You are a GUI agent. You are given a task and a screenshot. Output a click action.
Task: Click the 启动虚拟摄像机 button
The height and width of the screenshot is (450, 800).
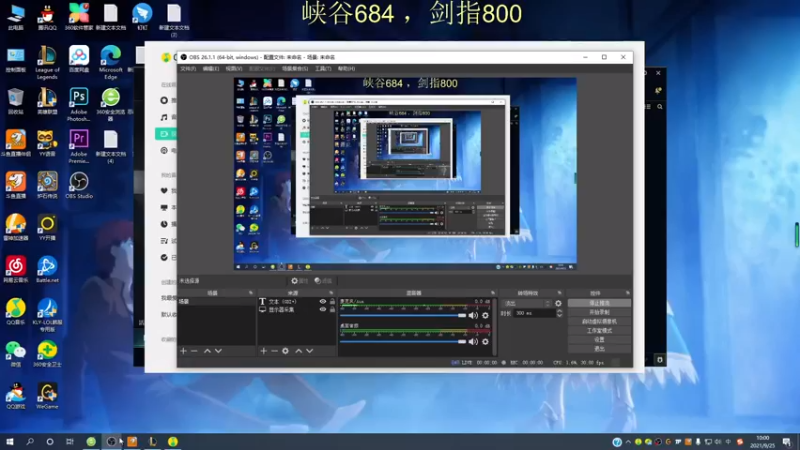[x=599, y=321]
